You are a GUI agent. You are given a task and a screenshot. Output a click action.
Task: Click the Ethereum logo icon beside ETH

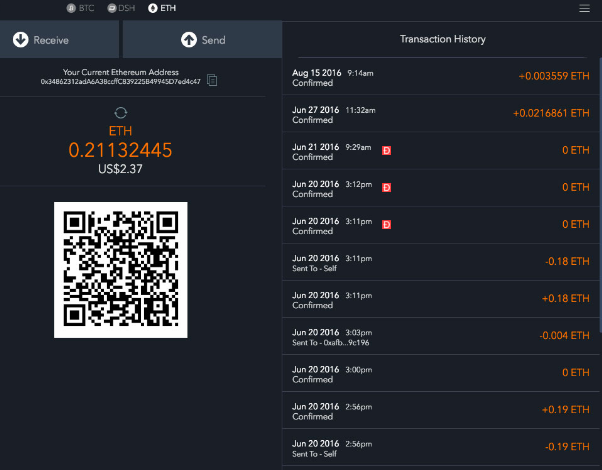(153, 8)
